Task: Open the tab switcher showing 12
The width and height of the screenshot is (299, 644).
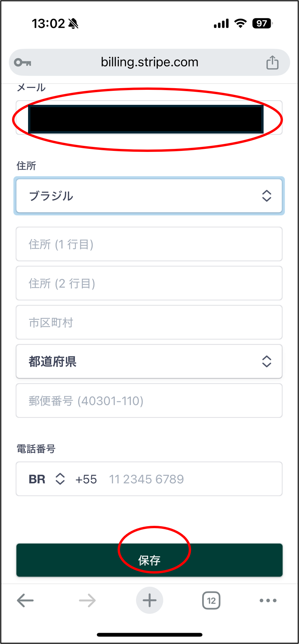Action: coord(211,601)
